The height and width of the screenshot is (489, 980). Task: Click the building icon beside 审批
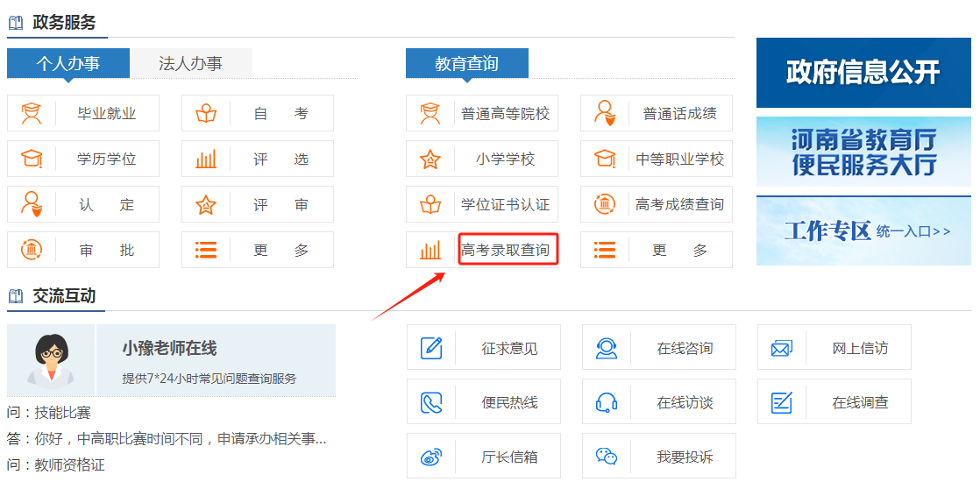click(32, 250)
